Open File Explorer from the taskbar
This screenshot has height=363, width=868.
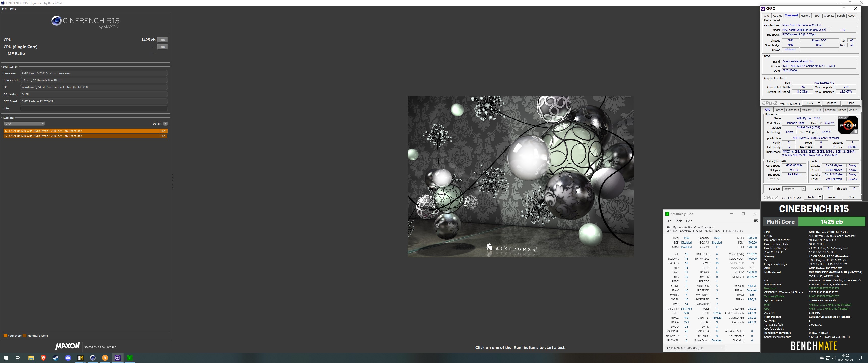31,358
